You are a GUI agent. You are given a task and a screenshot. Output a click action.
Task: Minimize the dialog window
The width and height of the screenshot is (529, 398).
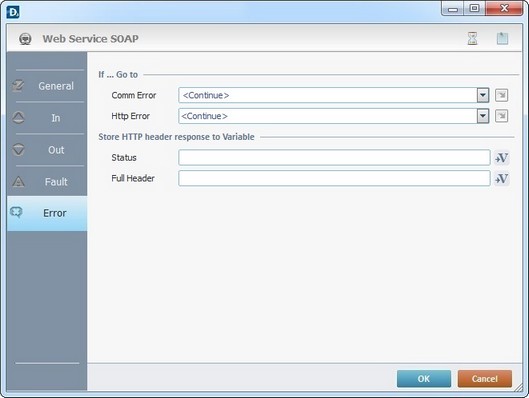click(x=453, y=8)
